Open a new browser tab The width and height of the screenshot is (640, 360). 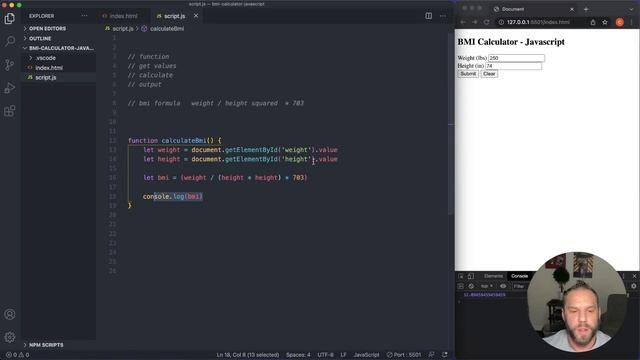[x=586, y=9]
